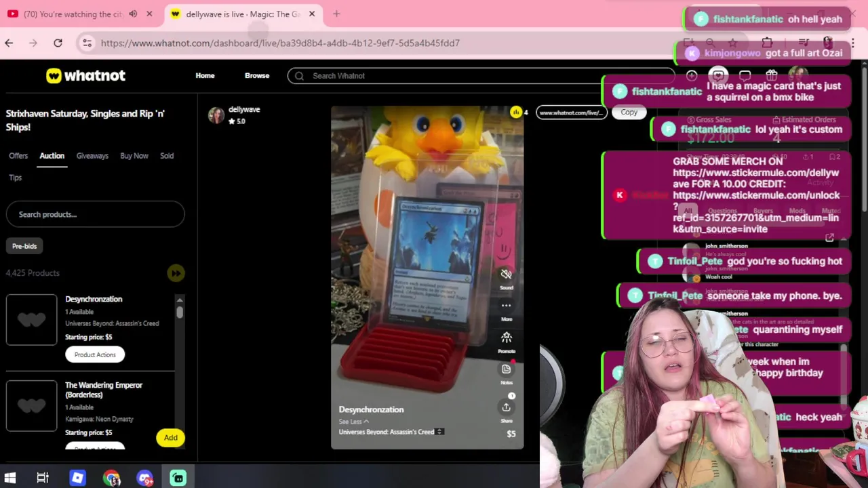Click the dellywave seller name
Screen dimensions: 868x488
[x=244, y=109]
